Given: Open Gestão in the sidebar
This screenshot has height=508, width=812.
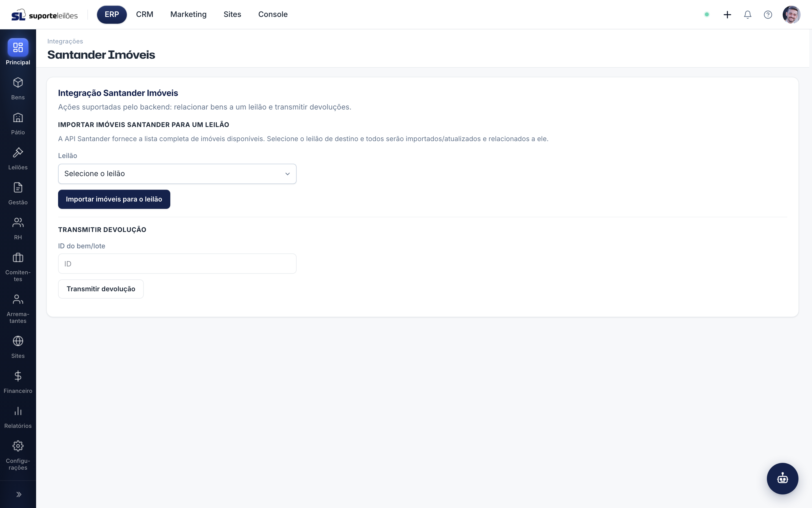Looking at the screenshot, I should (x=18, y=194).
